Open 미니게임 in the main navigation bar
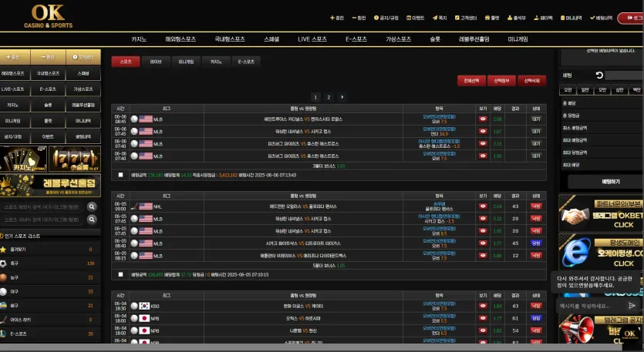This screenshot has width=644, height=352. tap(518, 39)
